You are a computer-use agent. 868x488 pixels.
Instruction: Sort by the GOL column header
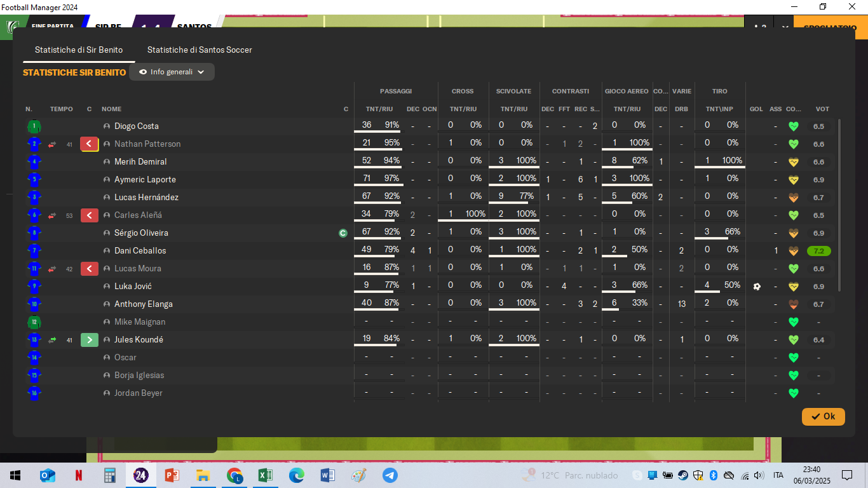tap(756, 109)
